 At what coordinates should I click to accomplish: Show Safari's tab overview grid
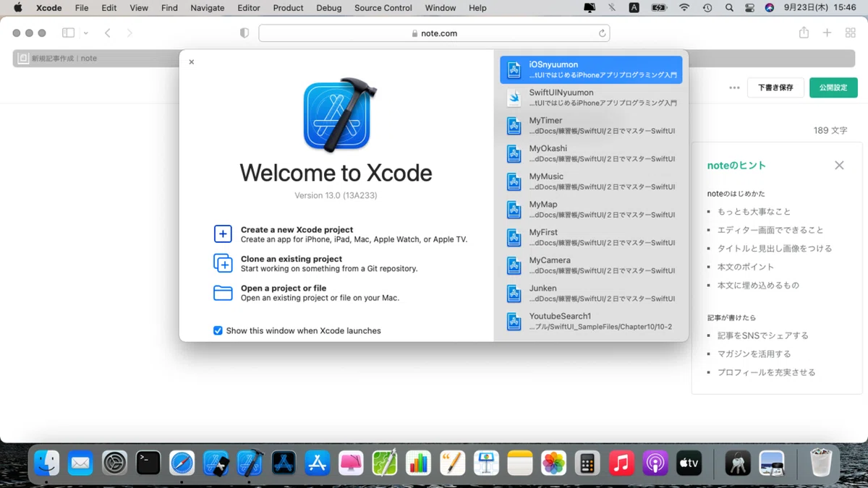pos(851,33)
